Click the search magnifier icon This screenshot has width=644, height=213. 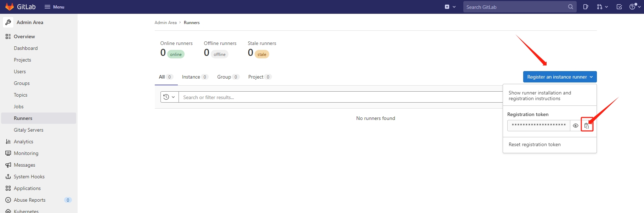[570, 7]
